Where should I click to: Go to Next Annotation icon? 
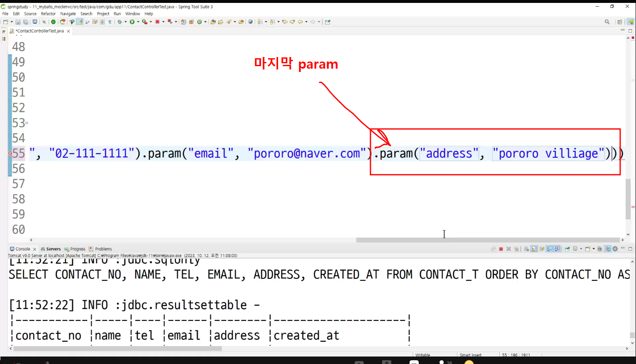(x=259, y=22)
